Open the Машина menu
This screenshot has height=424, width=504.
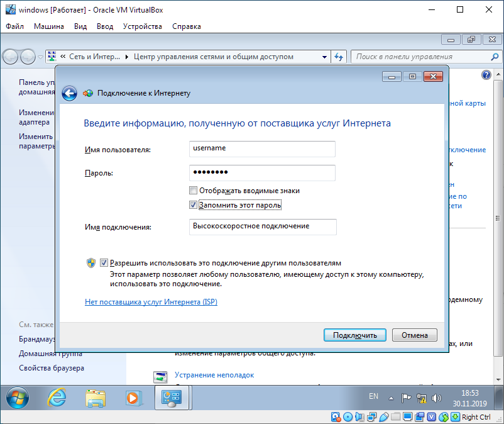point(49,26)
